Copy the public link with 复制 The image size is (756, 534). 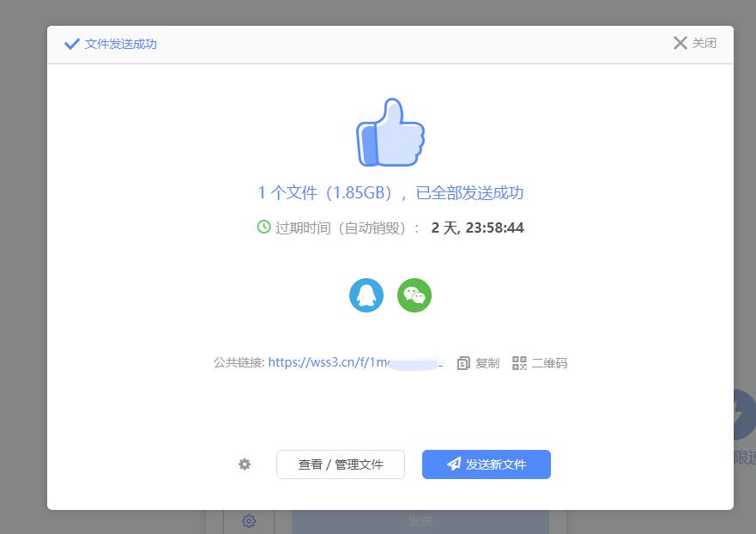pyautogui.click(x=478, y=363)
